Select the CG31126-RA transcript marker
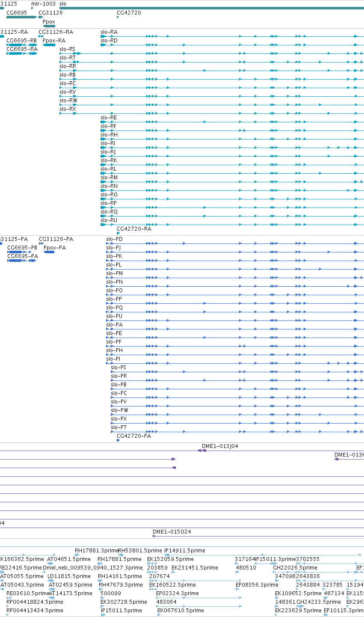Viewport: 364px width, 617px height. (x=41, y=36)
